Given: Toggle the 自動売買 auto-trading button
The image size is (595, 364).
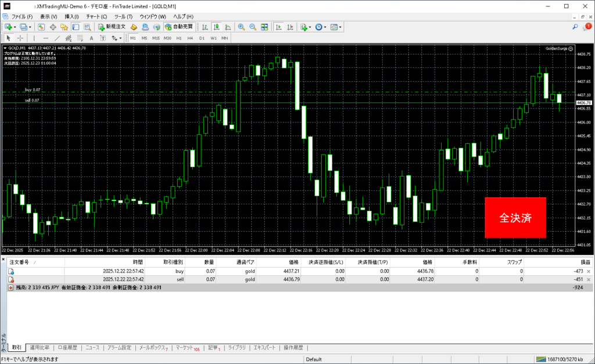Looking at the screenshot, I should 179,27.
